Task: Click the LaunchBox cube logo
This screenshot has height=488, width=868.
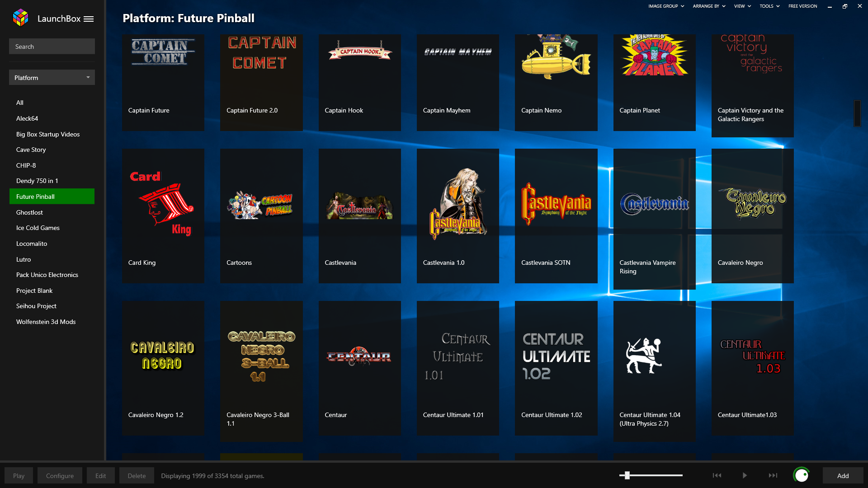Action: [20, 18]
